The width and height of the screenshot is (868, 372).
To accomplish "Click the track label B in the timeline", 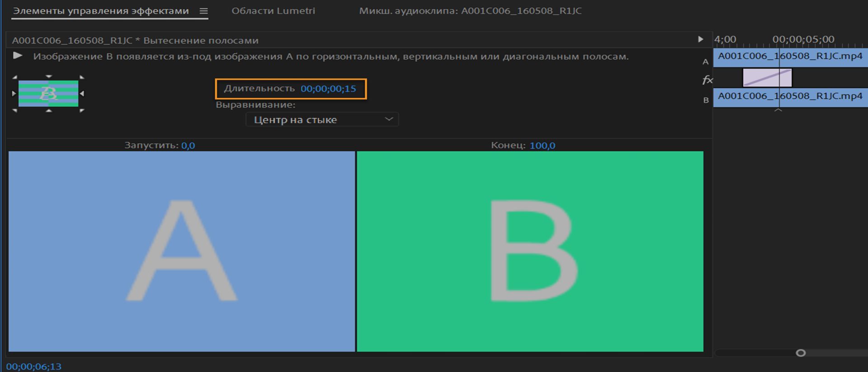I will click(x=706, y=100).
